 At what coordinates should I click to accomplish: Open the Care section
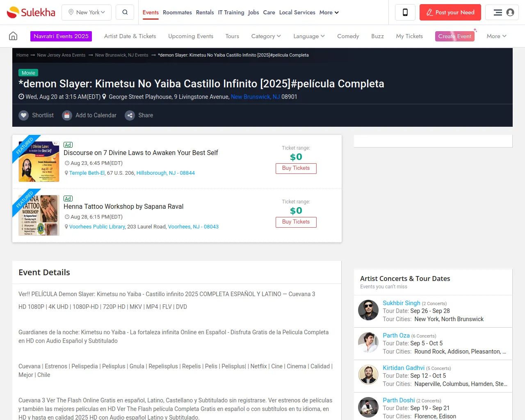pyautogui.click(x=269, y=12)
